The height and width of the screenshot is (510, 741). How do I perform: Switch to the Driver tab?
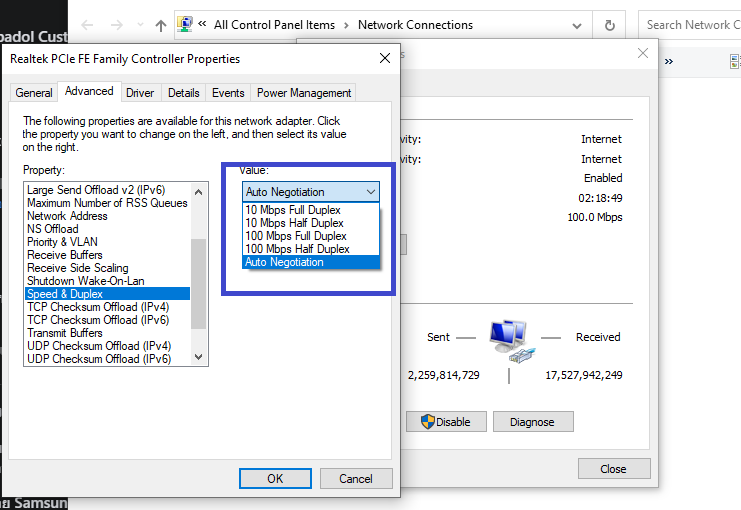[140, 93]
